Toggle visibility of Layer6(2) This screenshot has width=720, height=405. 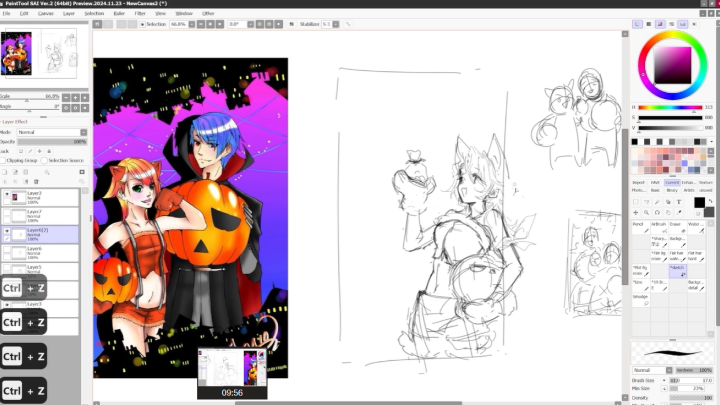(6, 231)
